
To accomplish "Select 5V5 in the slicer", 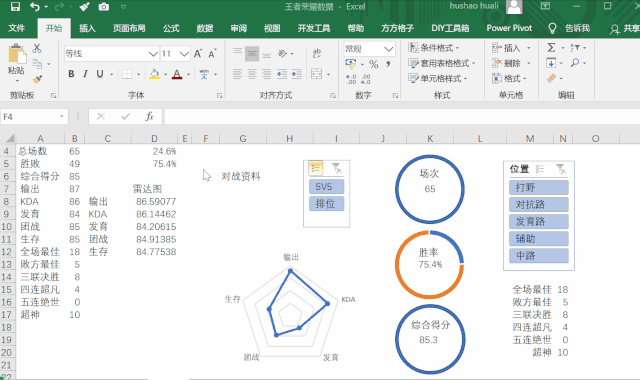I will tap(327, 187).
